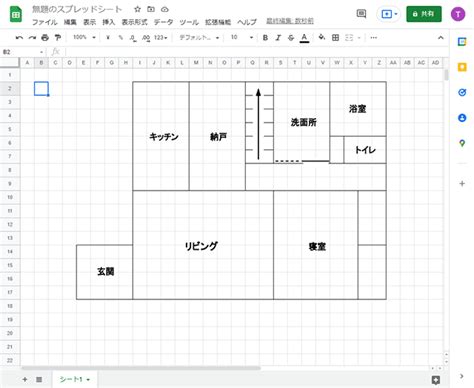
Task: Select the paint format tool
Action: pos(58,38)
